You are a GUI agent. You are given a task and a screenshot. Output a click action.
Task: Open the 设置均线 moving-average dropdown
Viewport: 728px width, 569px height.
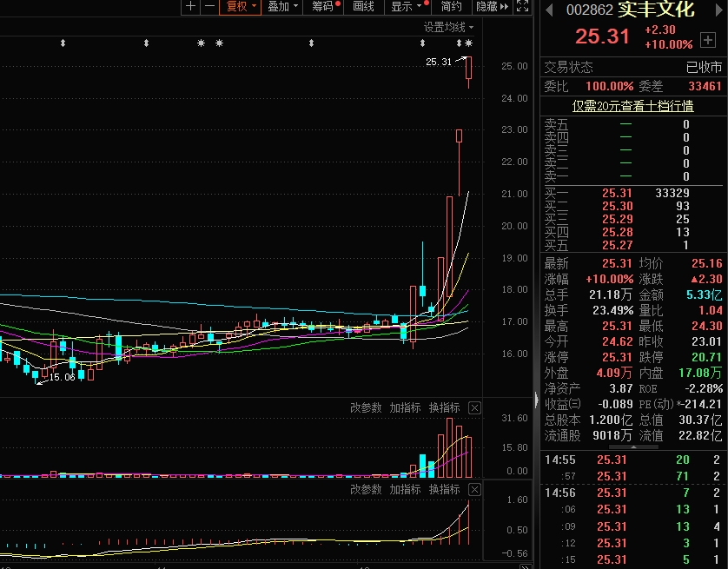(450, 27)
